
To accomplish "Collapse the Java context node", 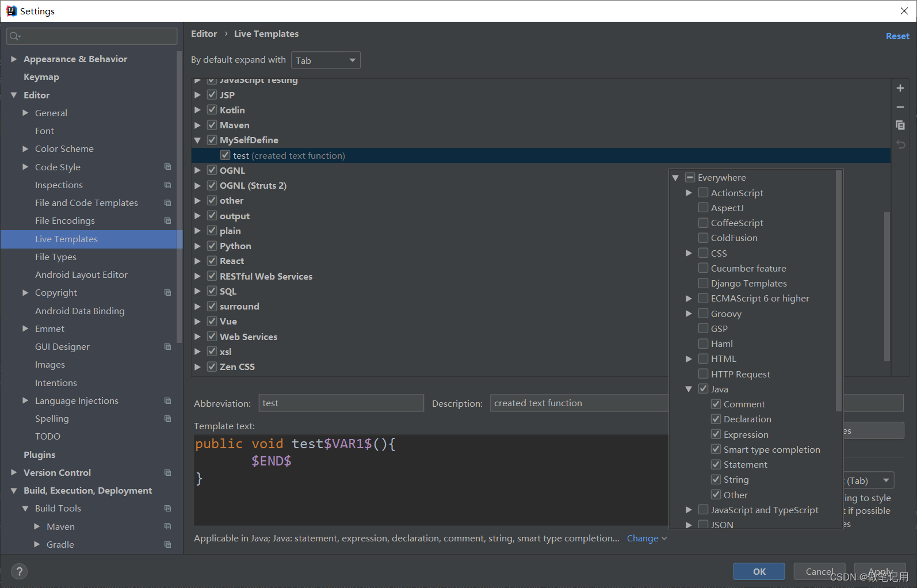I will 689,389.
